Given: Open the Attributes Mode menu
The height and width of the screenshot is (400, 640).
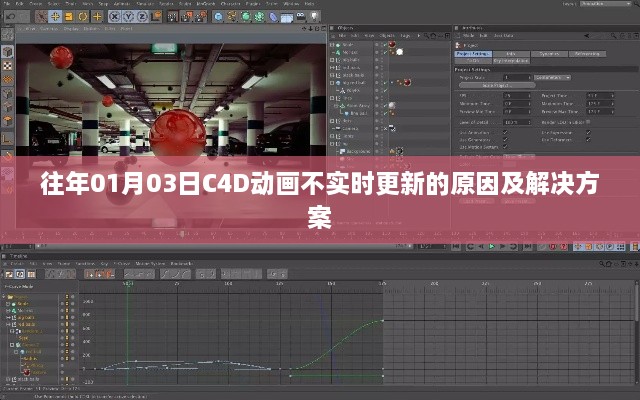Looking at the screenshot, I should tap(469, 36).
